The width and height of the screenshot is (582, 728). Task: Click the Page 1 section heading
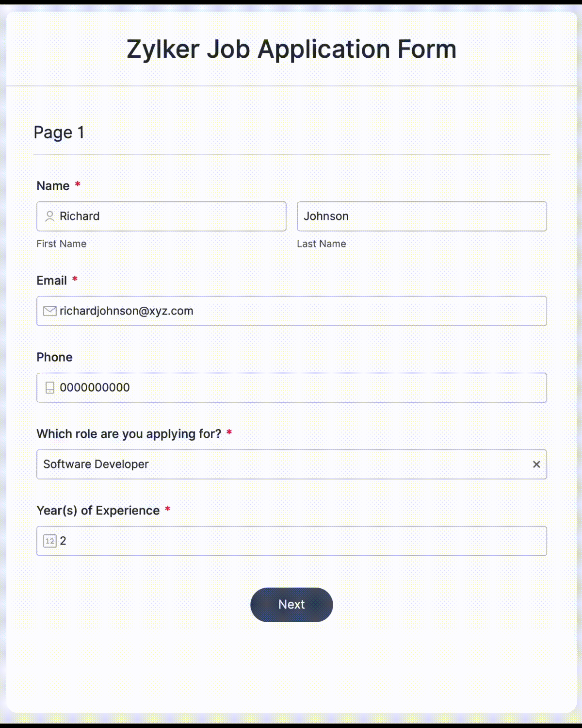(59, 132)
